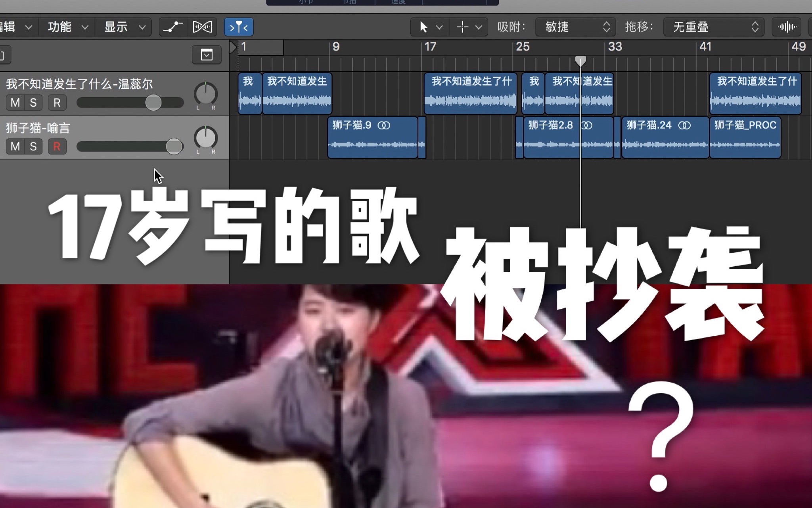
Task: Select the pointer tool menu
Action: [430, 27]
